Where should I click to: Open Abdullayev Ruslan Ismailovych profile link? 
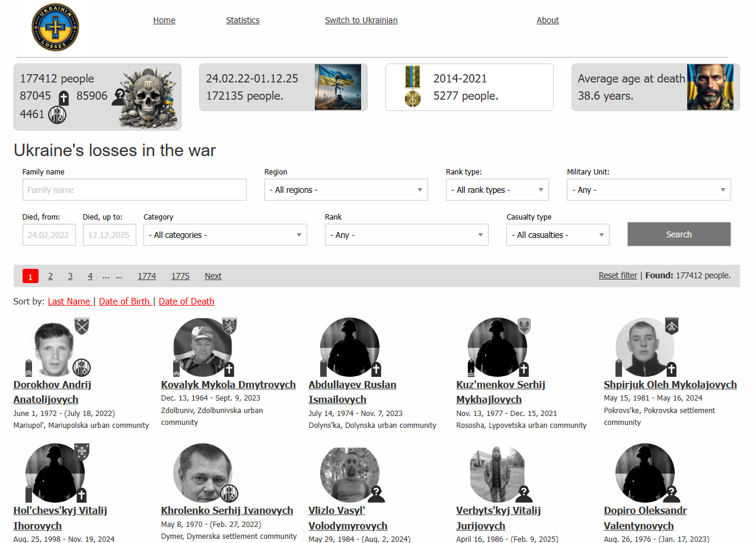[352, 392]
